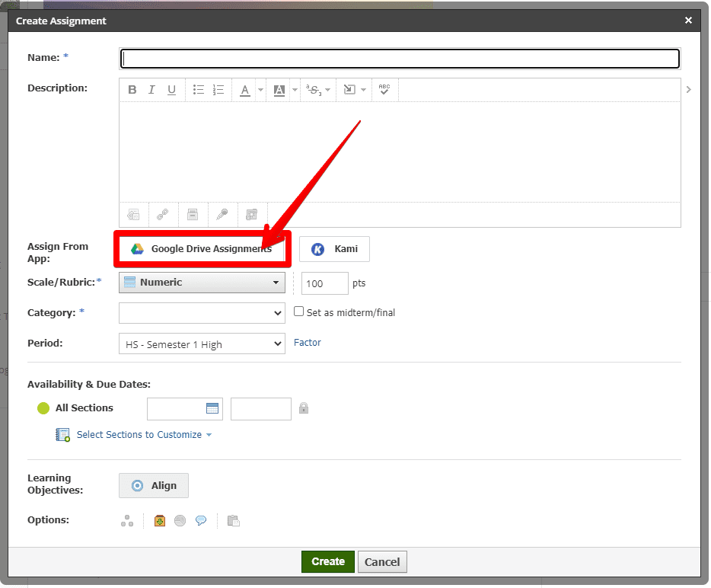Open the Kami app button

pos(335,249)
